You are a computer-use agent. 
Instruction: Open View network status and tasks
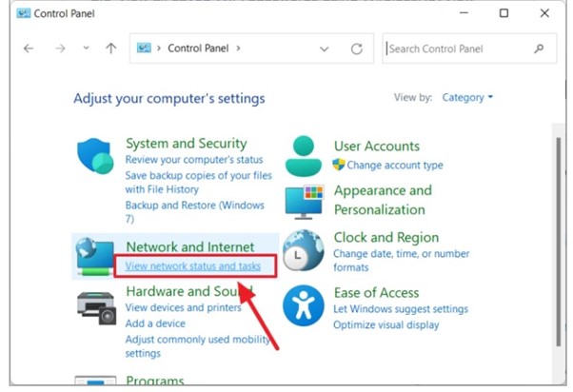(x=192, y=266)
